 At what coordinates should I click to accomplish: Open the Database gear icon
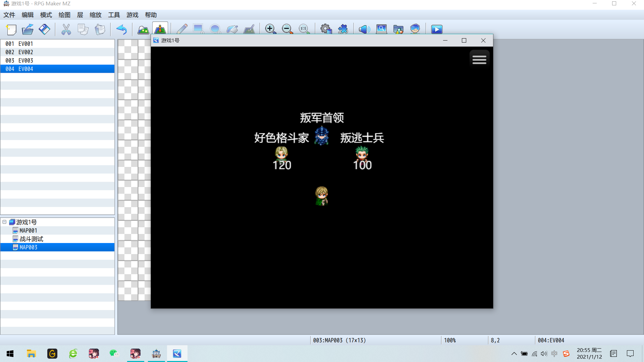[x=326, y=29]
